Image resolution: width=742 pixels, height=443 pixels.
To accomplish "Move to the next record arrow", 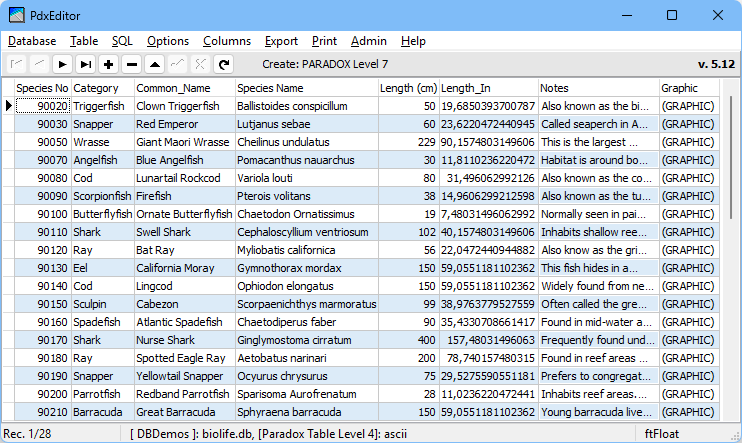I will coord(62,64).
